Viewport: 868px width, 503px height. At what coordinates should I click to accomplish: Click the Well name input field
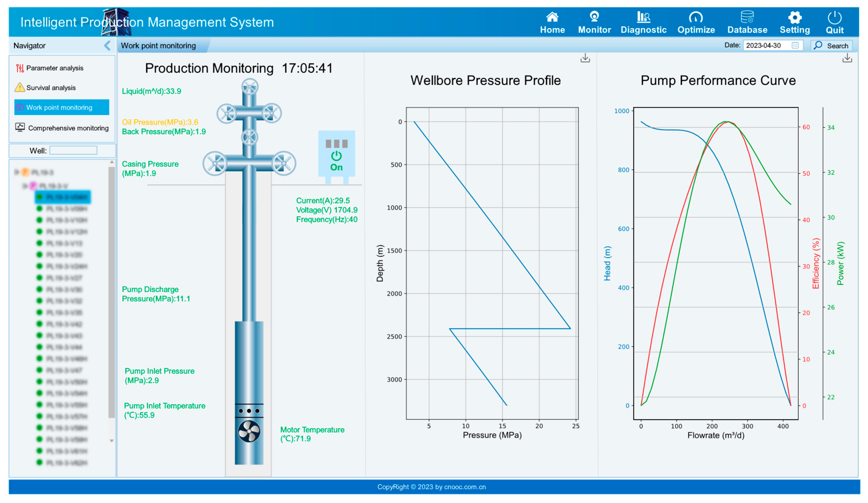tap(73, 150)
